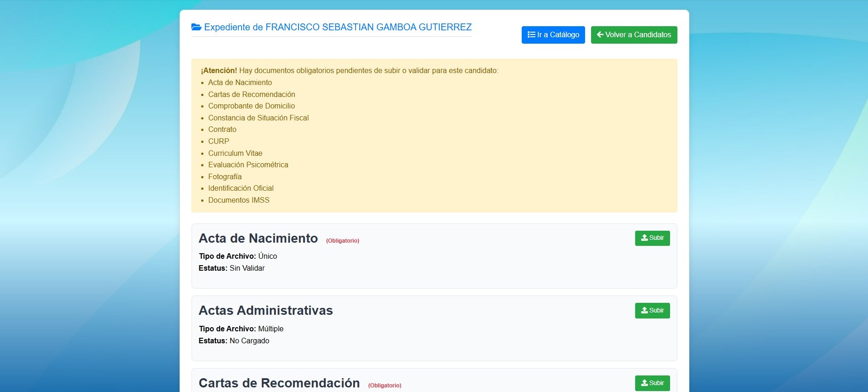
Task: Return via Volver a Candidatos button
Action: pos(634,35)
